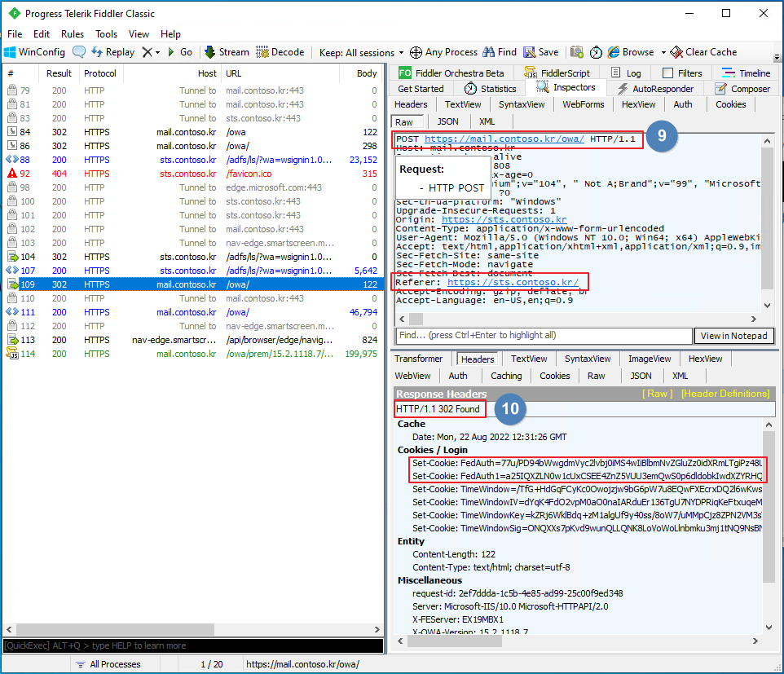Open Keep All sessions dropdown
Image resolution: width=784 pixels, height=674 pixels.
[x=361, y=52]
